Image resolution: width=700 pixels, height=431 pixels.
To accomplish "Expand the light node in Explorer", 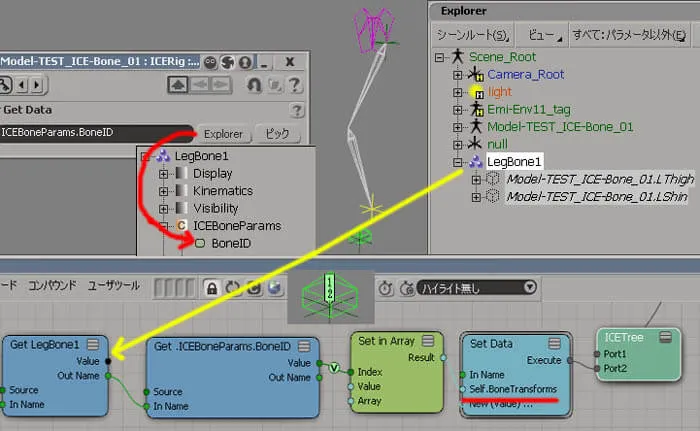I will point(457,92).
